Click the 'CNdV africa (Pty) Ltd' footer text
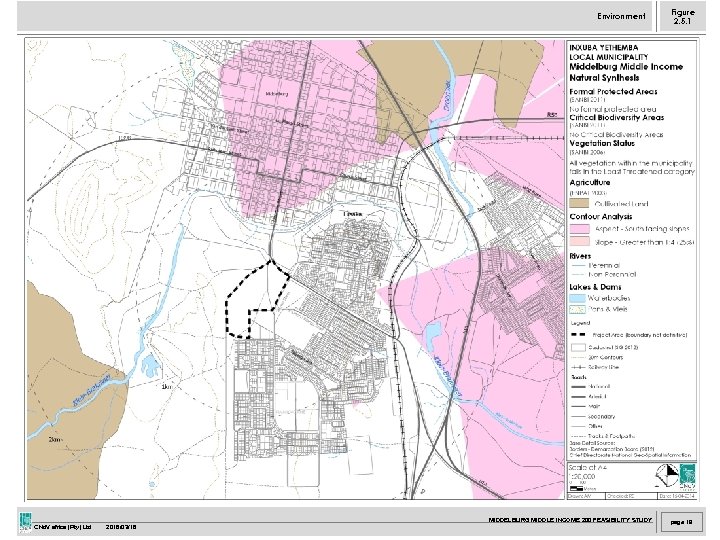720x540 pixels. (x=63, y=527)
